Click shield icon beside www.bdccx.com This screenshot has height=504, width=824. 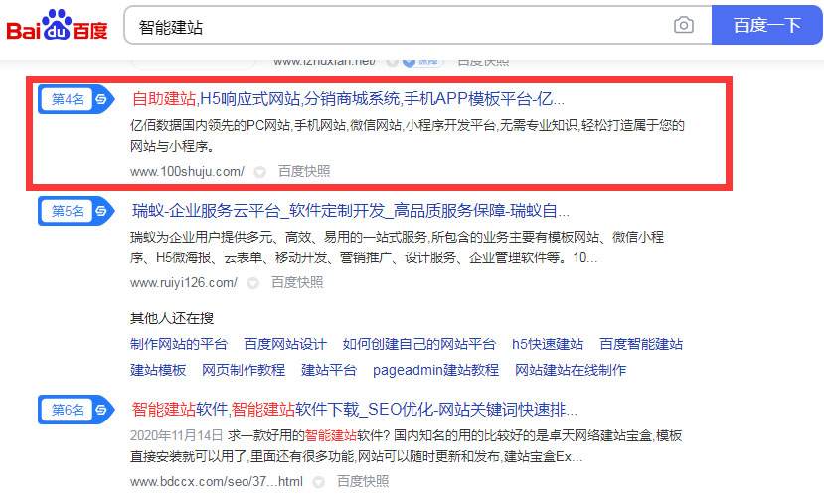318,482
